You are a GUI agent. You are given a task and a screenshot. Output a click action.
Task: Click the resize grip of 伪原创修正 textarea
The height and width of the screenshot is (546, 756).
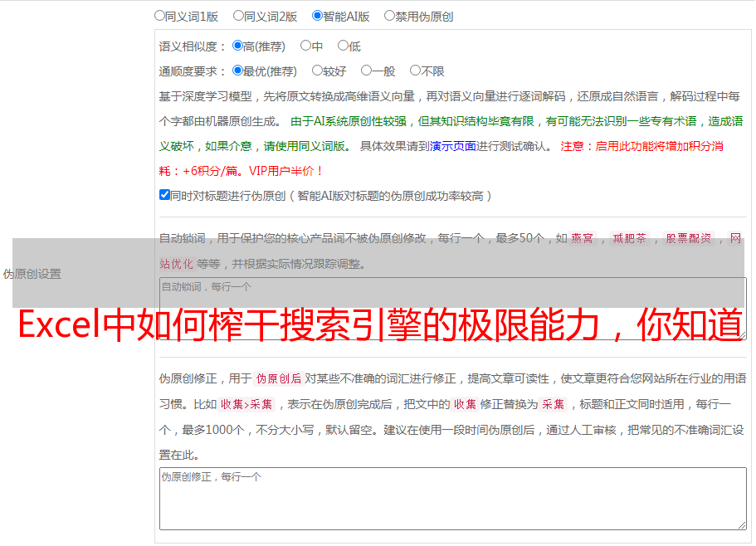click(x=742, y=525)
